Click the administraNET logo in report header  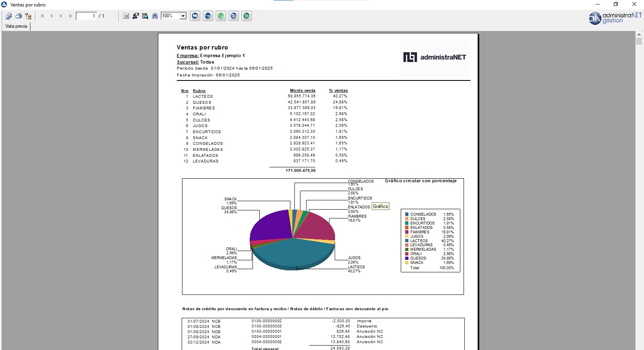[435, 58]
